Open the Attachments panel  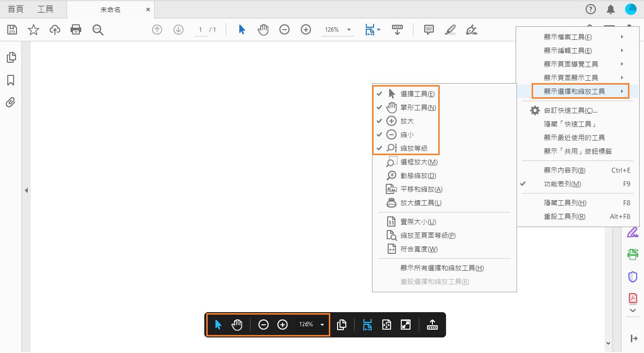click(x=11, y=102)
